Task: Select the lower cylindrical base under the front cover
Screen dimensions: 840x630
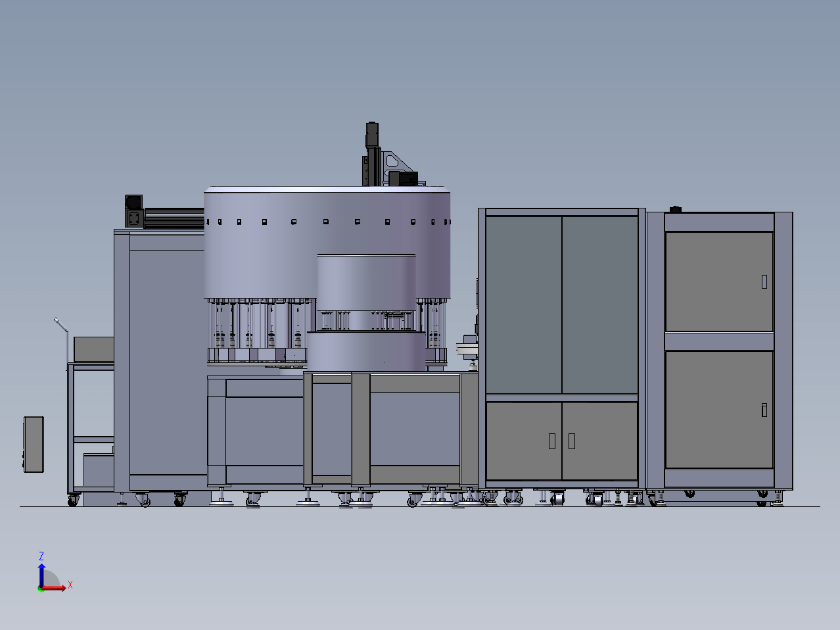Action: 367,352
